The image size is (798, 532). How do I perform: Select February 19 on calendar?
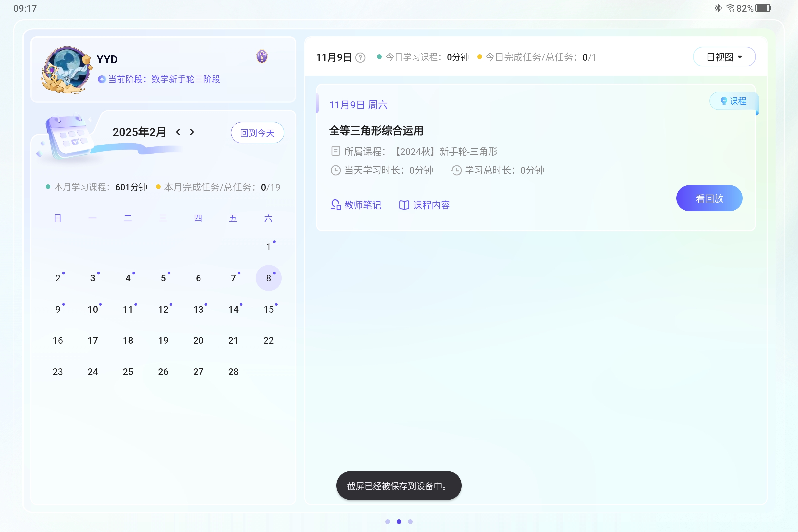click(x=163, y=340)
